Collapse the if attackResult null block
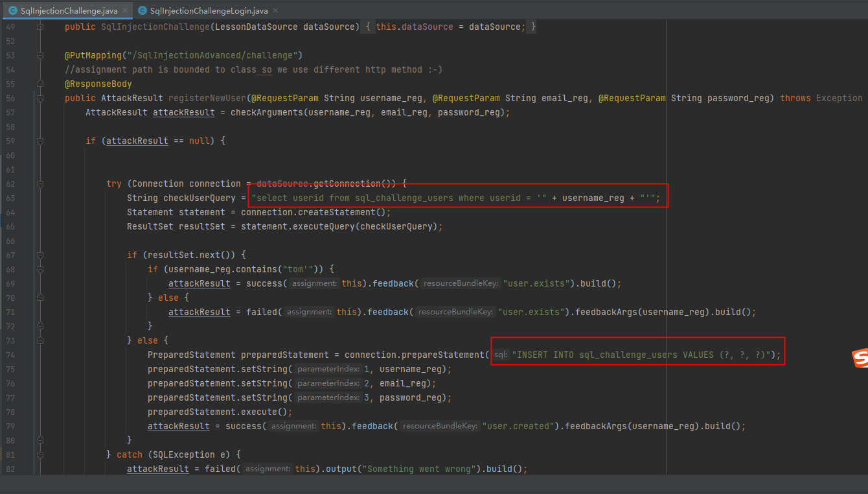 pos(40,141)
